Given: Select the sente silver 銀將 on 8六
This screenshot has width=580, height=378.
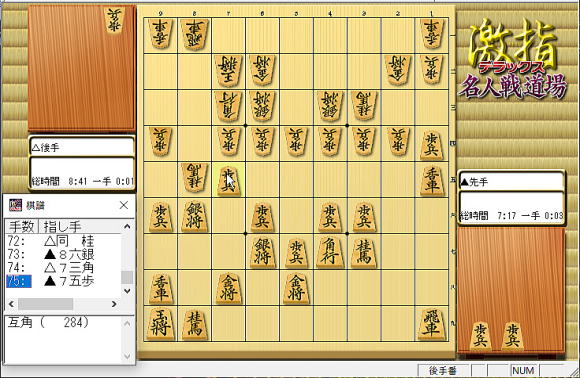Looking at the screenshot, I should pyautogui.click(x=195, y=216).
